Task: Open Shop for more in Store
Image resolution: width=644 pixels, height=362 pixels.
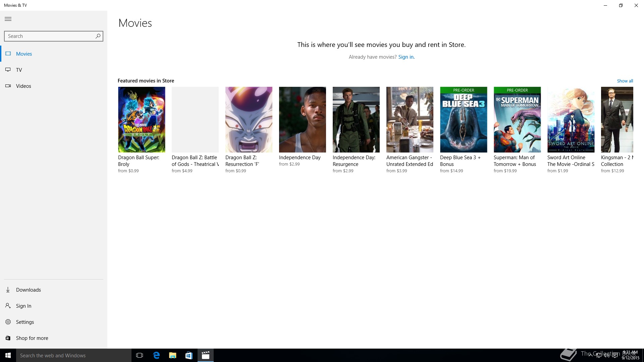Action: coord(32,338)
